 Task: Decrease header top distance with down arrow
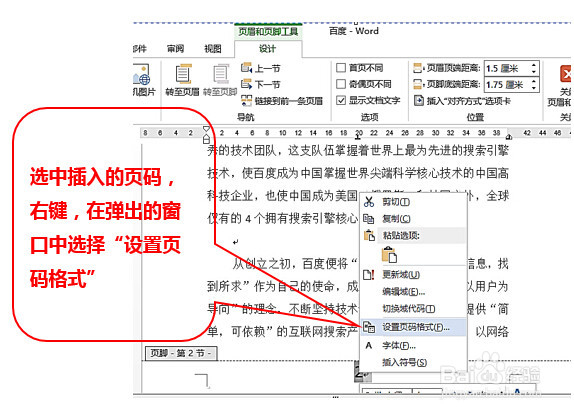[534, 72]
